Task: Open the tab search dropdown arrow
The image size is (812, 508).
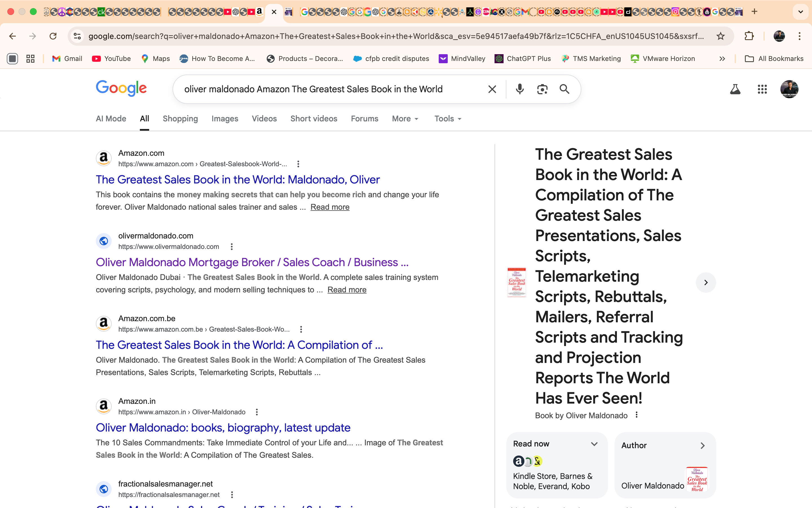Action: tap(801, 12)
